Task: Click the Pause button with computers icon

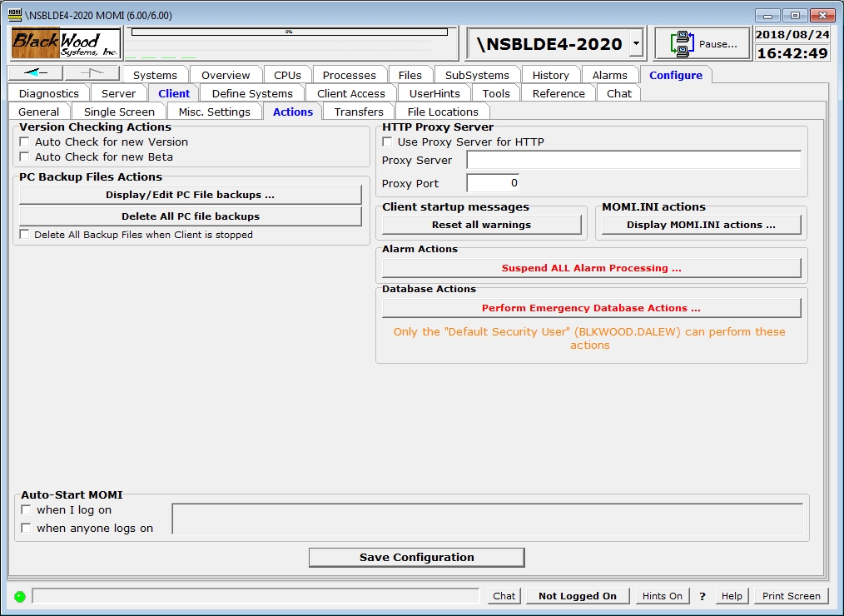Action: (702, 44)
